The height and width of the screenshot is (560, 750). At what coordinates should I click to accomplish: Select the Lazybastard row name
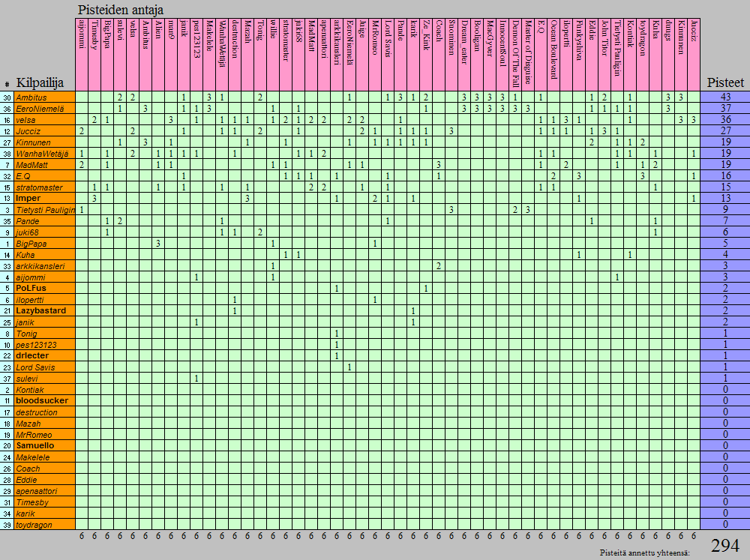point(44,311)
